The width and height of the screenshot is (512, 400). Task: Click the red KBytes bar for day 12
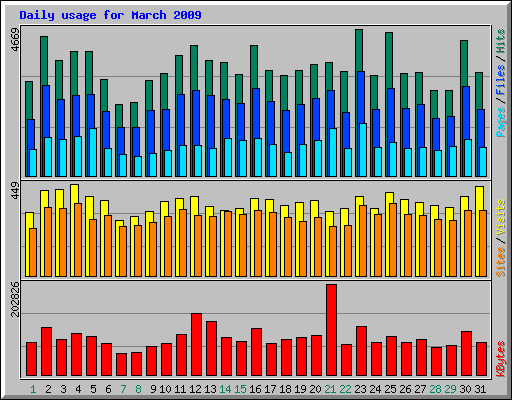[196, 345]
